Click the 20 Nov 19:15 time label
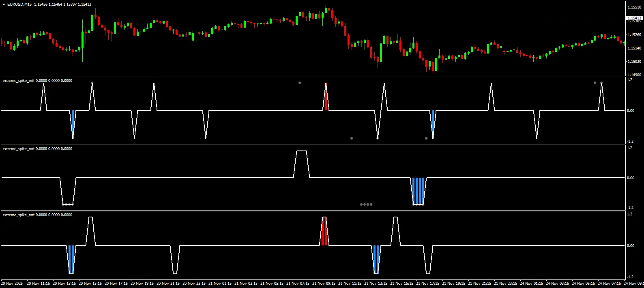 click(x=142, y=284)
